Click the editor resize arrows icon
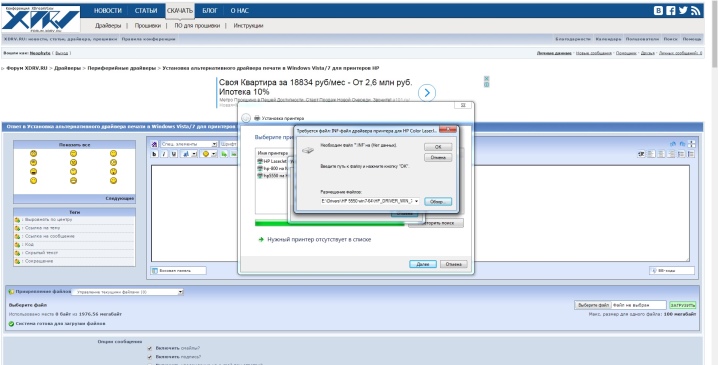718x365 pixels. [691, 144]
